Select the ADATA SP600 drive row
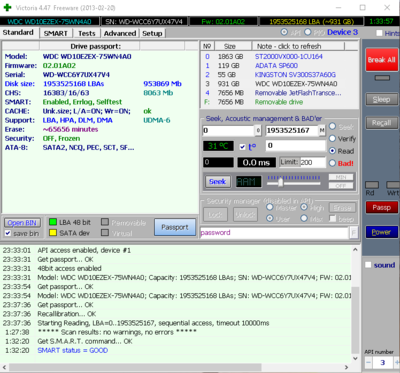Viewport: 400px width, 373px height. pyautogui.click(x=279, y=66)
